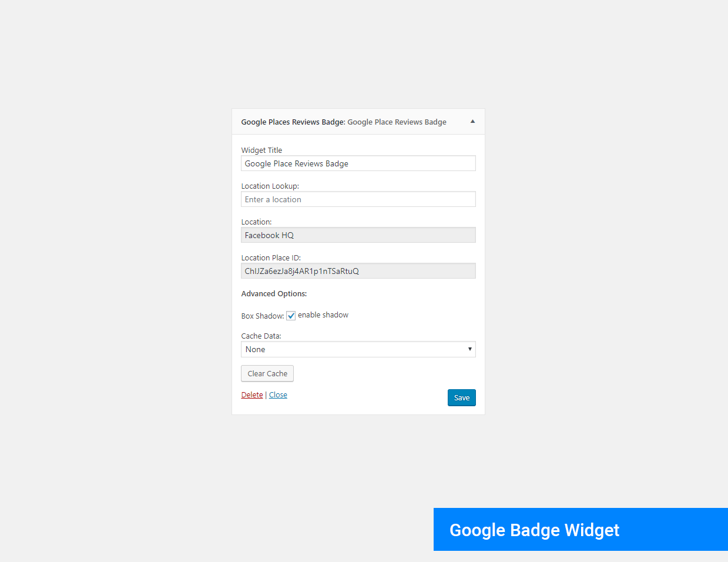Image resolution: width=728 pixels, height=562 pixels.
Task: Click the Widget Title text field
Action: coord(358,163)
